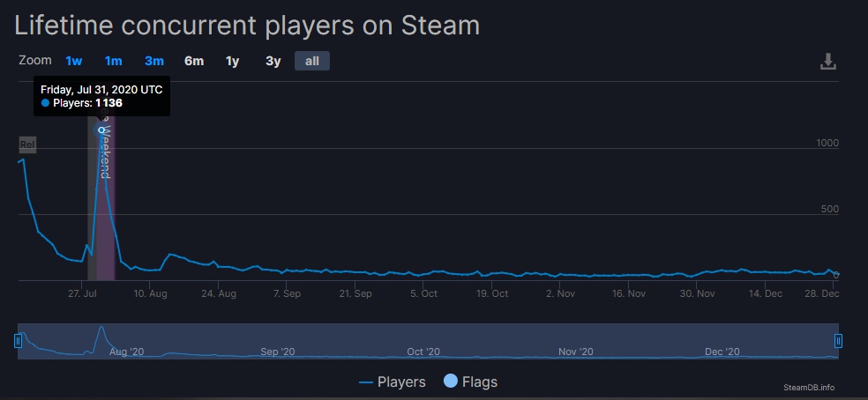Click the chart download icon
Screen dimensions: 868x400
click(x=827, y=62)
